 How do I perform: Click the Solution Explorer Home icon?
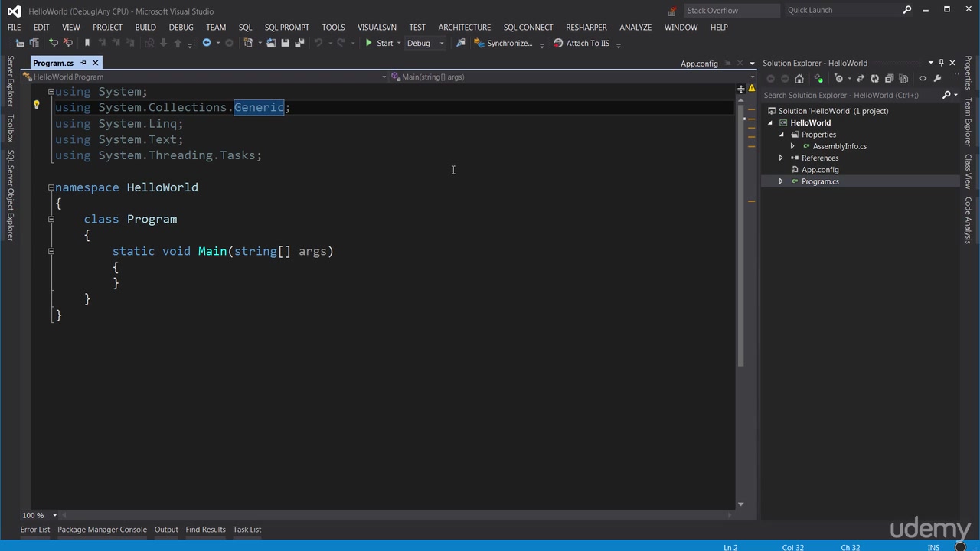coord(799,79)
